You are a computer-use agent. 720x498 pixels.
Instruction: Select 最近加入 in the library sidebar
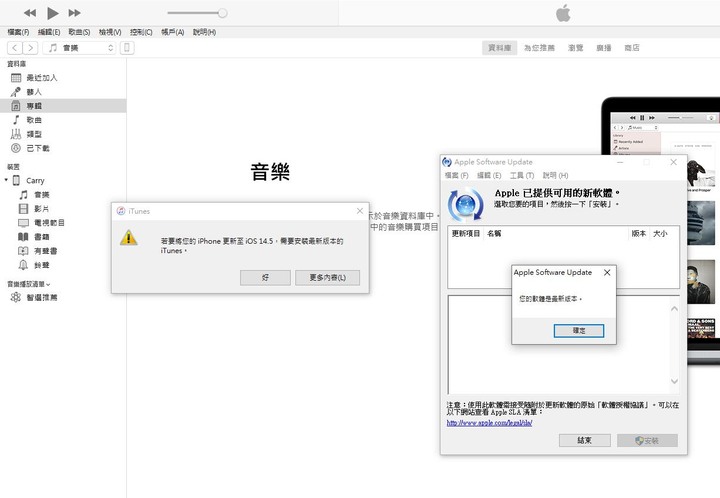pos(63,78)
